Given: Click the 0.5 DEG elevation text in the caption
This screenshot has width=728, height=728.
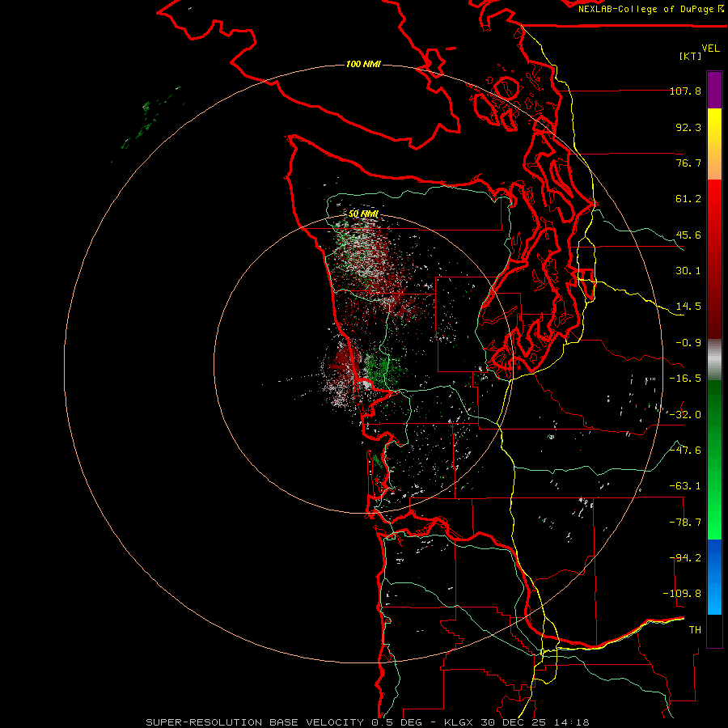Looking at the screenshot, I should (396, 722).
